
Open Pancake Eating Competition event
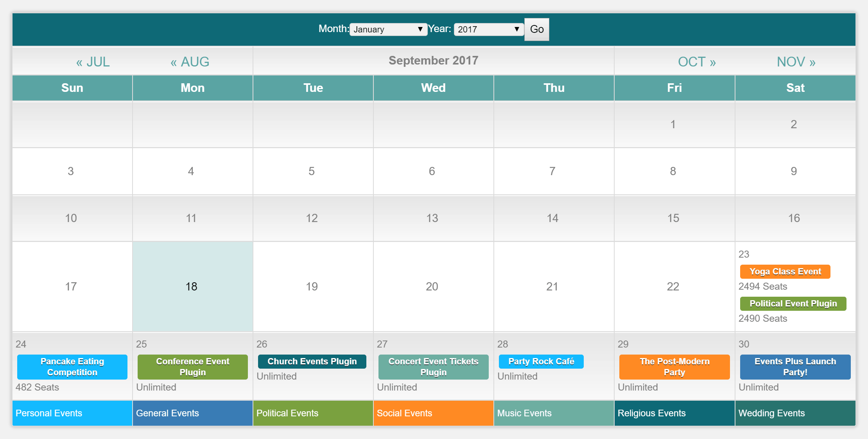72,367
